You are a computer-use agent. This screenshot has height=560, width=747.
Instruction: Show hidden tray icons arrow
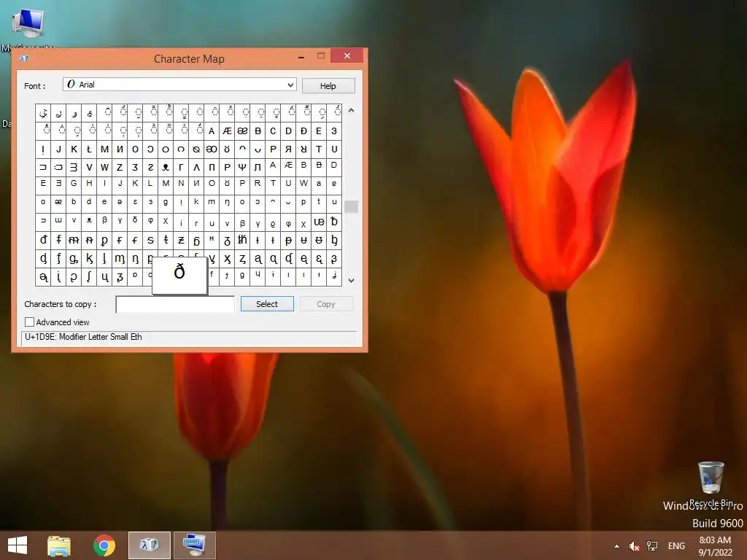617,546
